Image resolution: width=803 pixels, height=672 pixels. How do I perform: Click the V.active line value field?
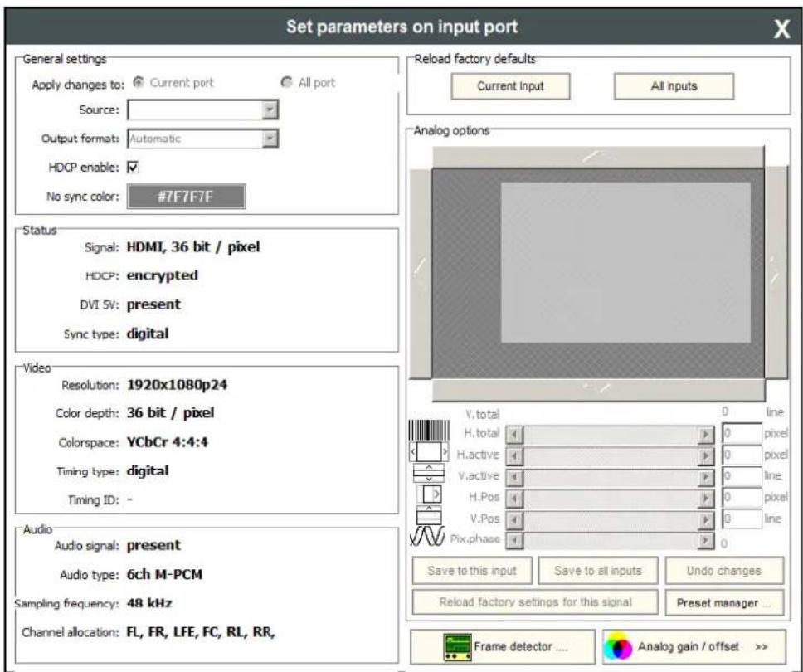tap(742, 476)
